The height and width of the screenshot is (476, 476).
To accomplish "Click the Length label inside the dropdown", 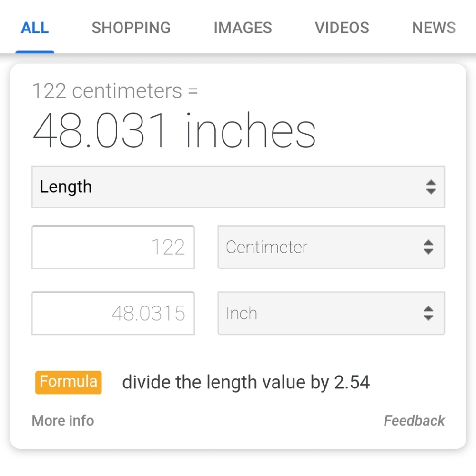I will coord(66,187).
